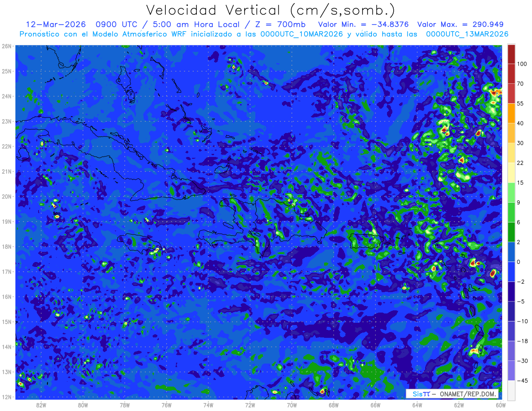Image resolution: width=532 pixels, height=411 pixels.
Task: Click the Jamaica island outline on map
Action: 140,243
